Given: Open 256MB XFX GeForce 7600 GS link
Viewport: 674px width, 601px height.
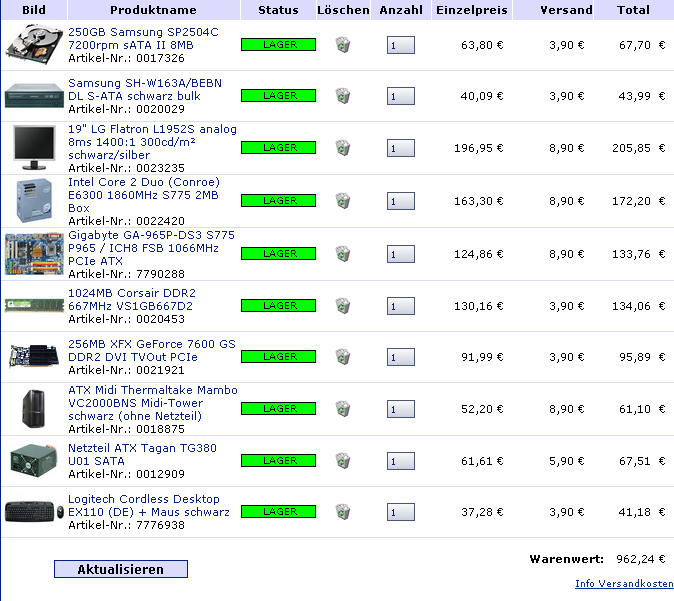Looking at the screenshot, I should (x=152, y=350).
